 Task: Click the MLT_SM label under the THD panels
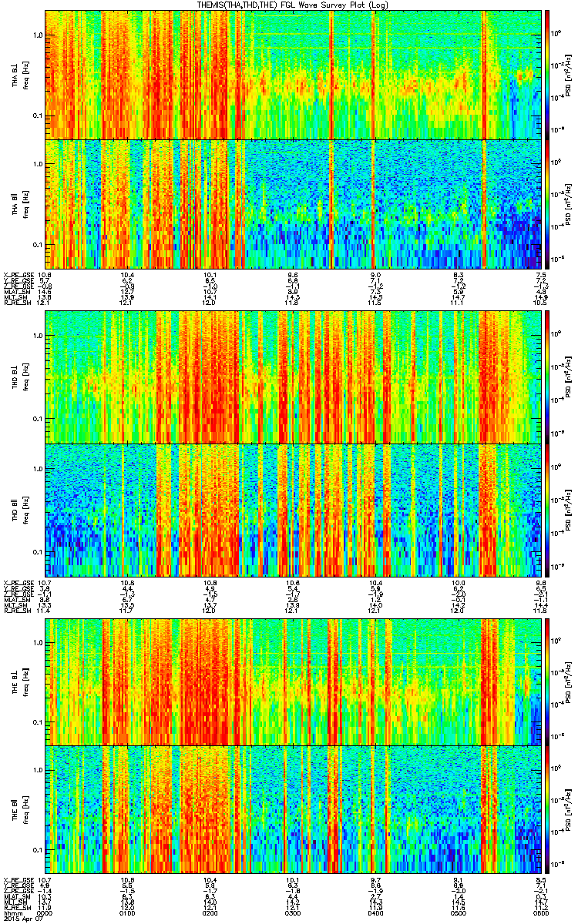[15, 605]
